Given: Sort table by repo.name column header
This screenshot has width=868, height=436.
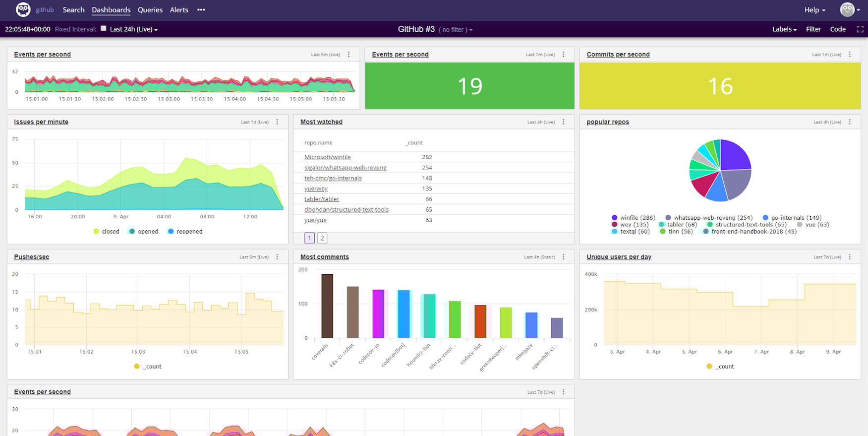Looking at the screenshot, I should tap(318, 143).
